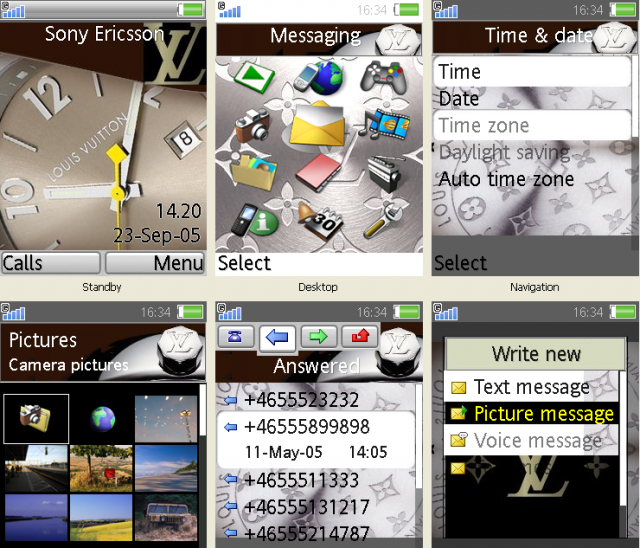Viewport: 640px width, 548px height.
Task: Click the Menu softkey on Standby screen
Action: (155, 263)
